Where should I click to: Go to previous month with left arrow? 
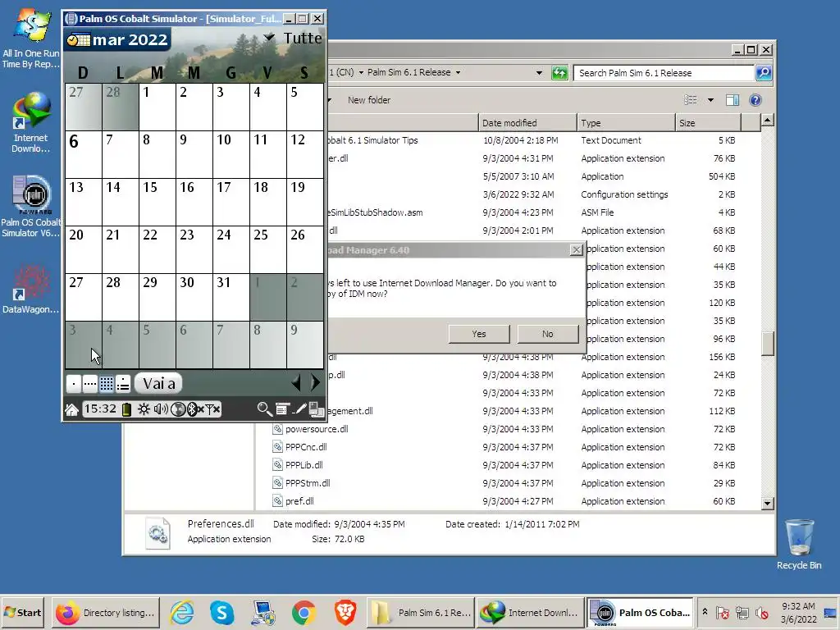pos(296,382)
